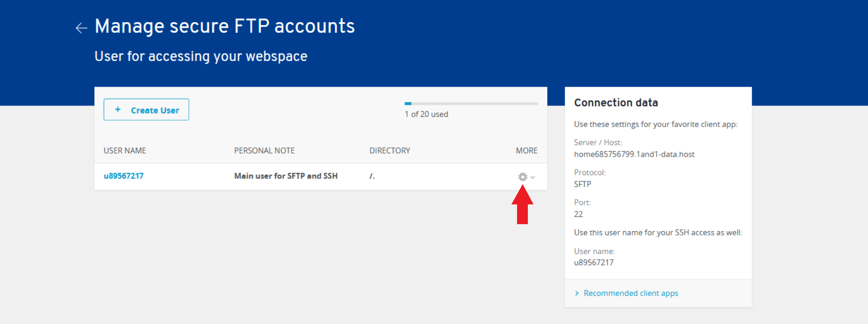Click the chevron icon before Recommended client apps
The image size is (868, 324).
click(577, 293)
